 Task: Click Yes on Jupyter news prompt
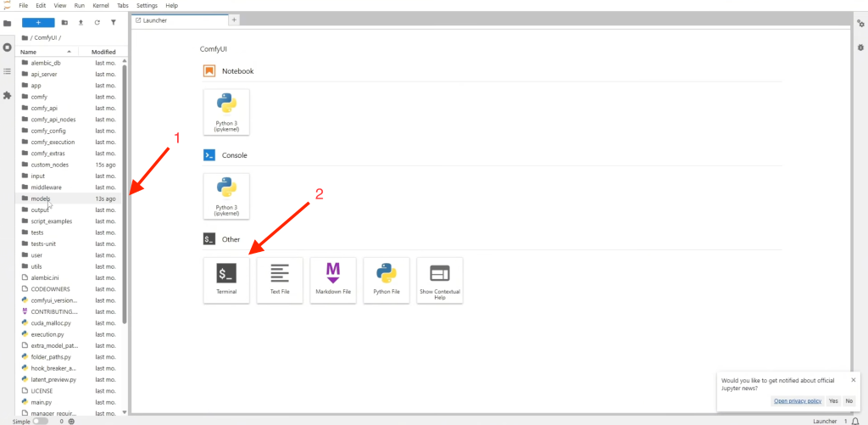832,400
